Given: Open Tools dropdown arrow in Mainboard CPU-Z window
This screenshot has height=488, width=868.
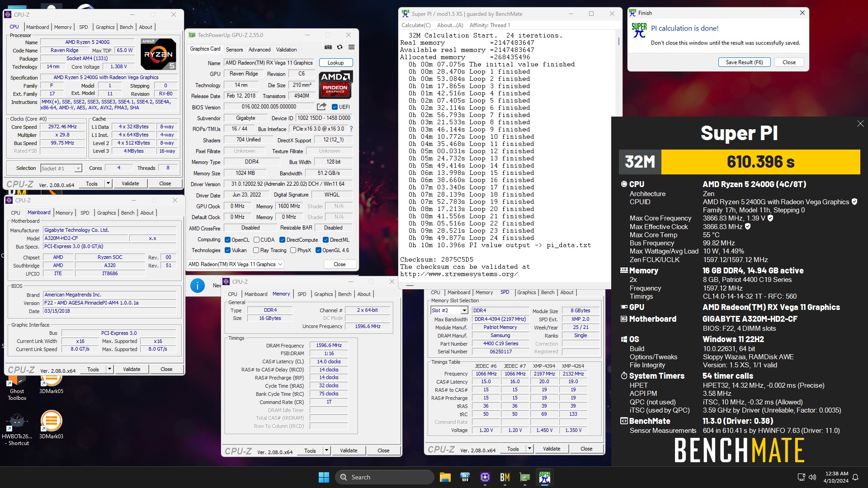Looking at the screenshot, I should 109,369.
